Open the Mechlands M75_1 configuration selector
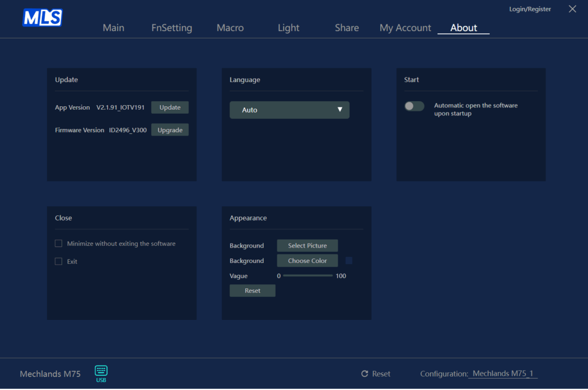The width and height of the screenshot is (588, 390). tap(503, 373)
